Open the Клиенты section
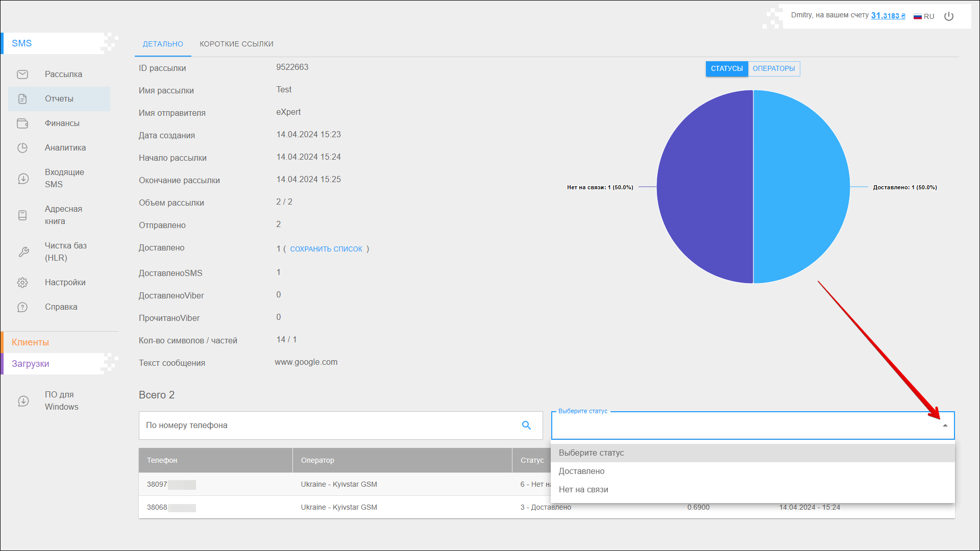 click(x=31, y=342)
